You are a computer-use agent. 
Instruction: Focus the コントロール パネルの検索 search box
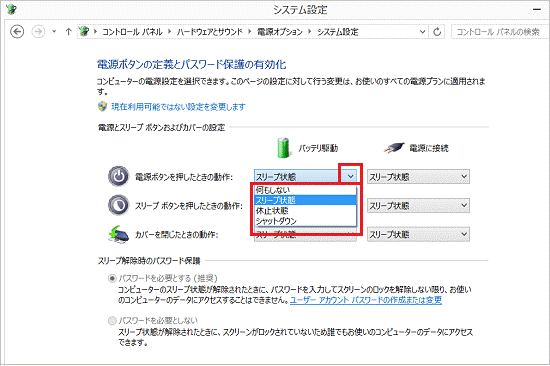500,32
